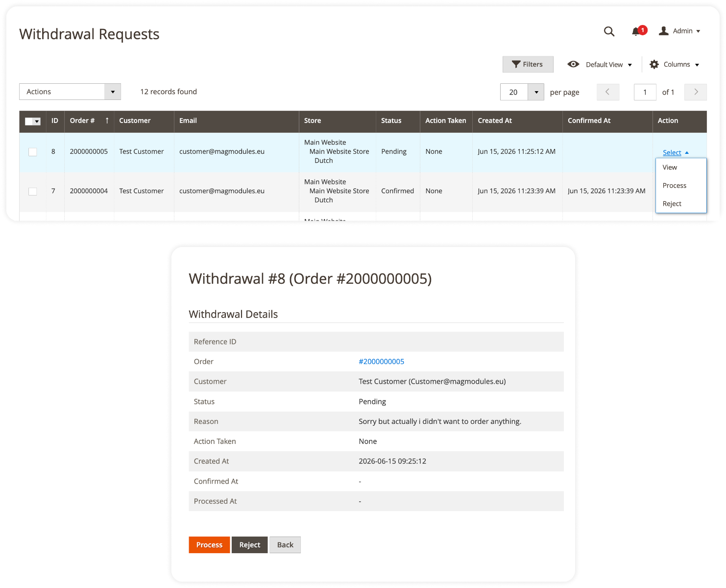Click the Admin user avatar icon
Image resolution: width=726 pixels, height=588 pixels.
pos(664,31)
